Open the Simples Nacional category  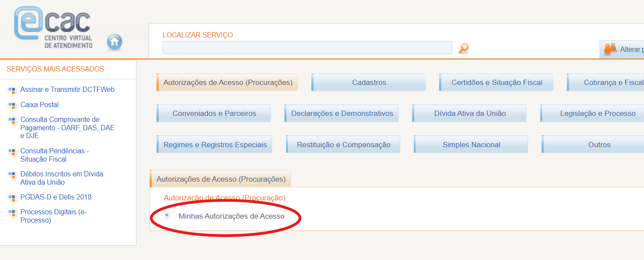pos(471,145)
